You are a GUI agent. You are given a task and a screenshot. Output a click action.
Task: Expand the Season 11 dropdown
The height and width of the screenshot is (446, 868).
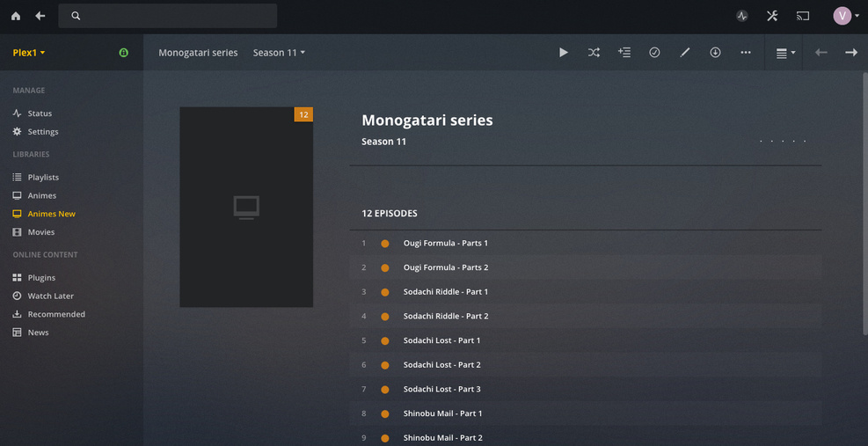tap(279, 53)
